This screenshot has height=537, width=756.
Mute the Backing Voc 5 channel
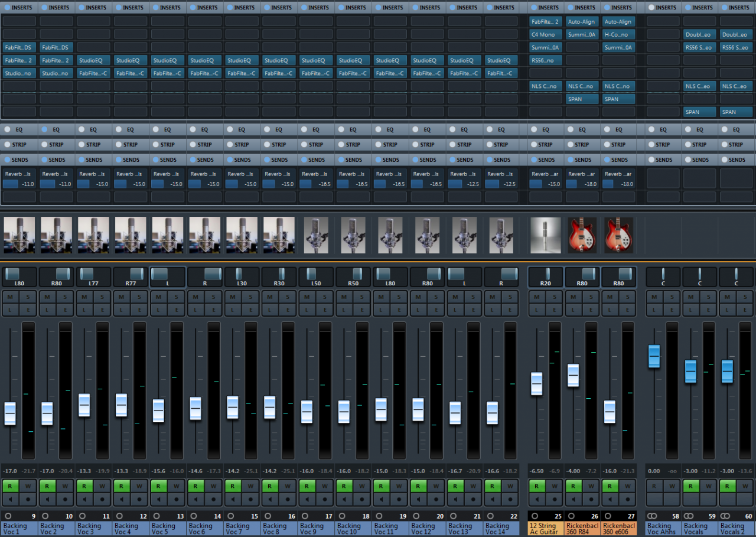(x=158, y=296)
